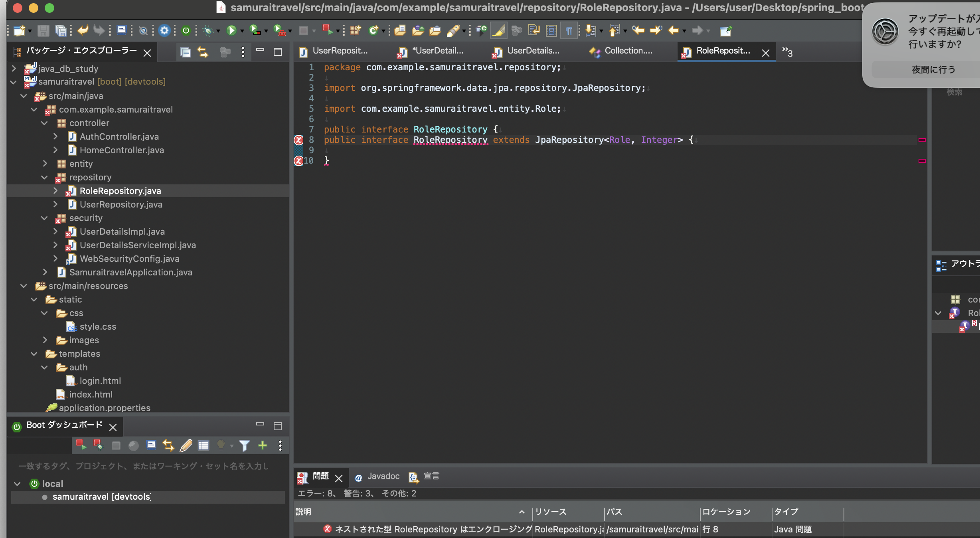This screenshot has width=980, height=538.
Task: Click the green Run button in toolbar
Action: tap(231, 30)
